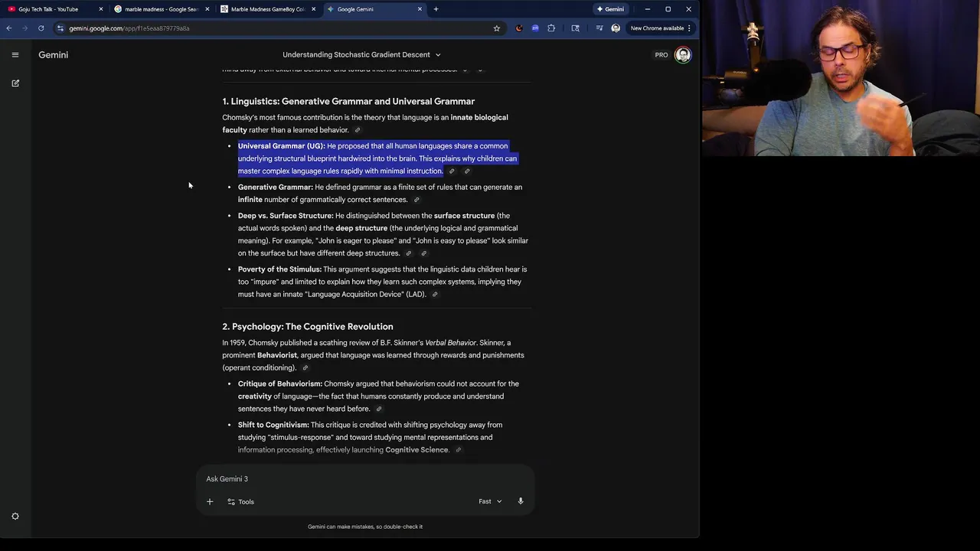Open the Tools menu

[x=240, y=502]
